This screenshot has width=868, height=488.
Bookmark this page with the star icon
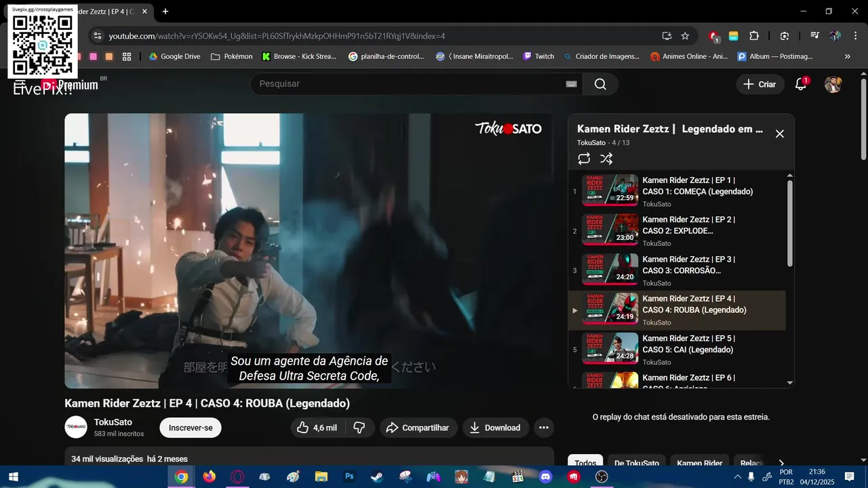coord(685,36)
